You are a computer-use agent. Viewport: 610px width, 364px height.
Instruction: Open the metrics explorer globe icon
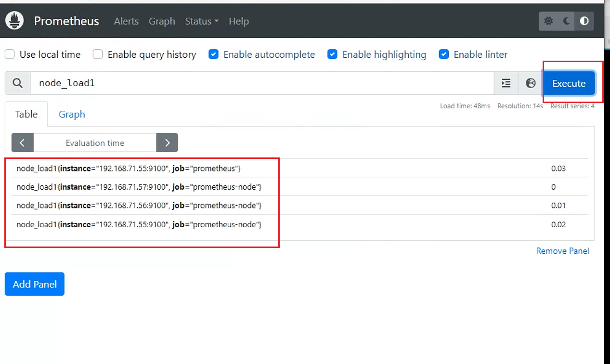point(531,83)
